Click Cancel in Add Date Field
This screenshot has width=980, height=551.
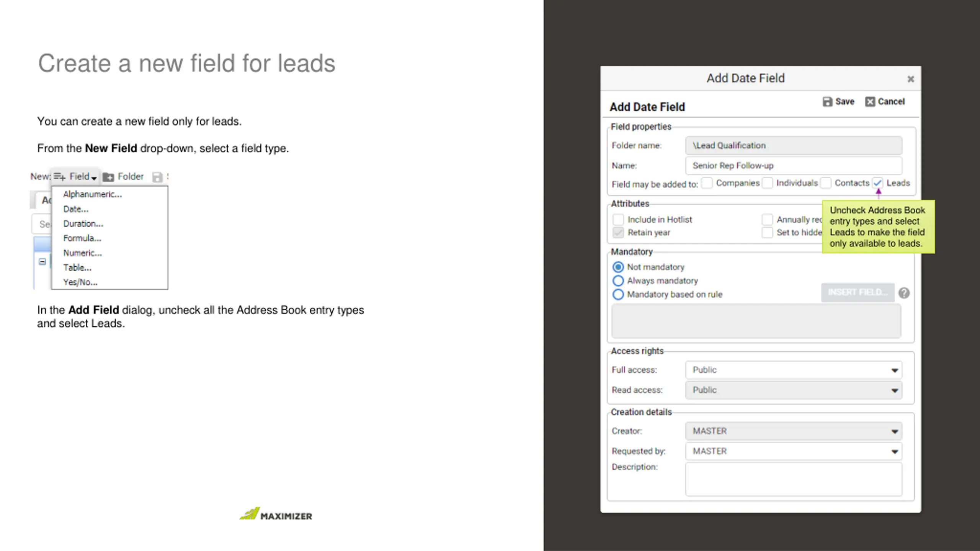(885, 101)
